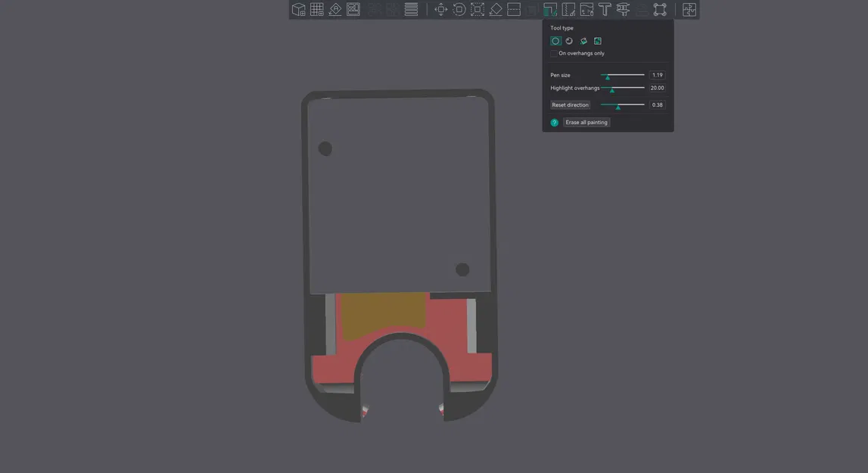Adjust the Highlight overhangs slider
The height and width of the screenshot is (473, 868).
(623, 88)
